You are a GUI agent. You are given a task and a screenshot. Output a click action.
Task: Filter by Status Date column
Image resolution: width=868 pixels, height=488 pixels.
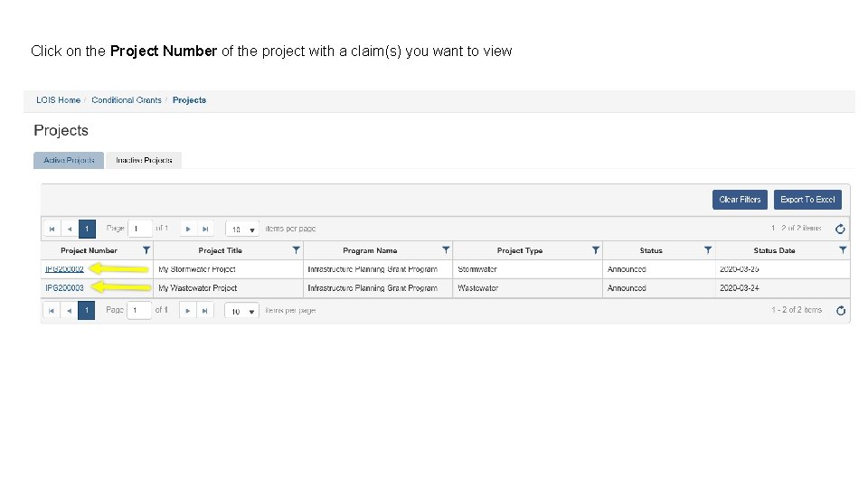click(x=843, y=250)
